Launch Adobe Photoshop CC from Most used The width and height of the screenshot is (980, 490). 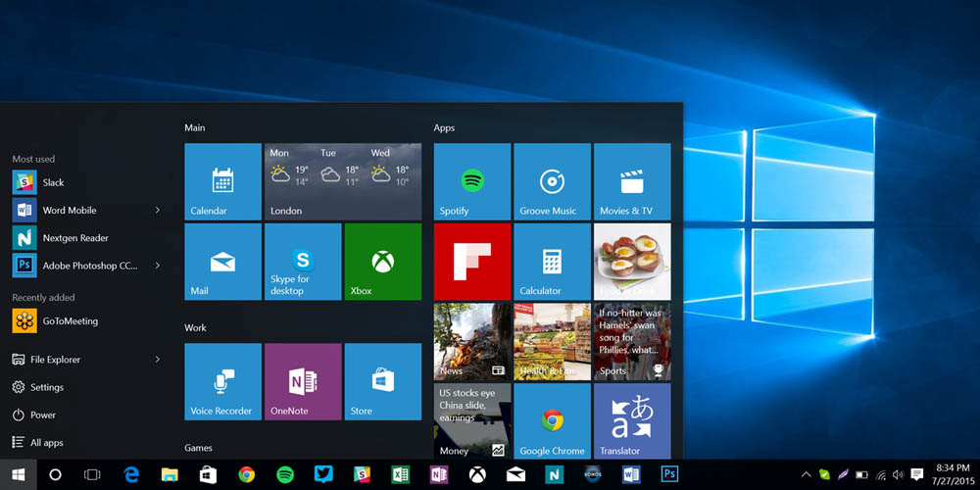coord(86,265)
